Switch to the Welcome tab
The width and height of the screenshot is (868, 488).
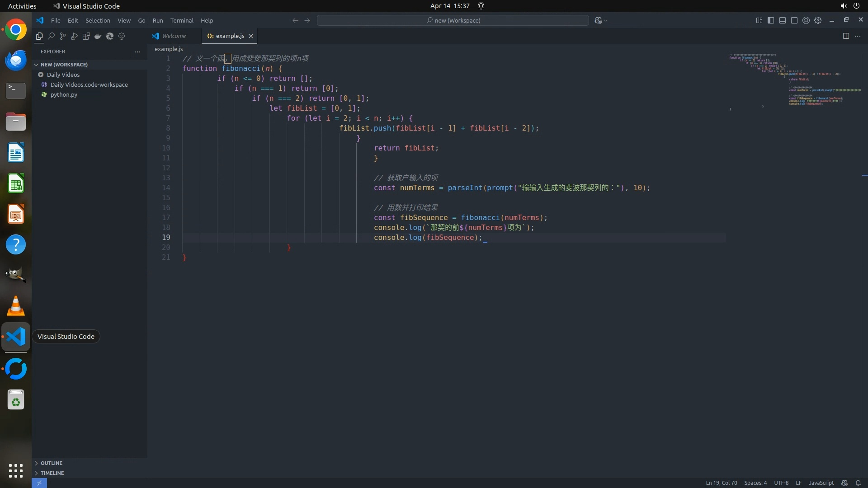pyautogui.click(x=174, y=36)
